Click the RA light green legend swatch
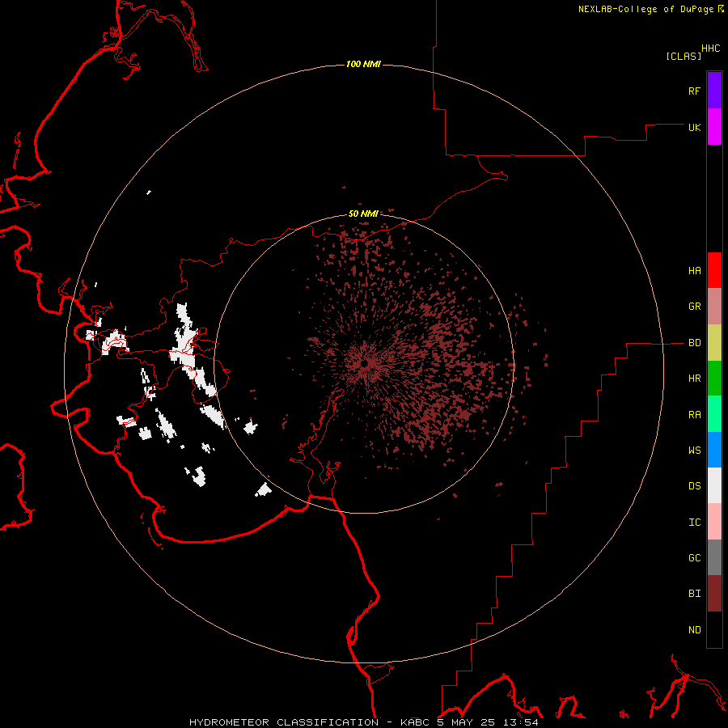 pyautogui.click(x=714, y=414)
